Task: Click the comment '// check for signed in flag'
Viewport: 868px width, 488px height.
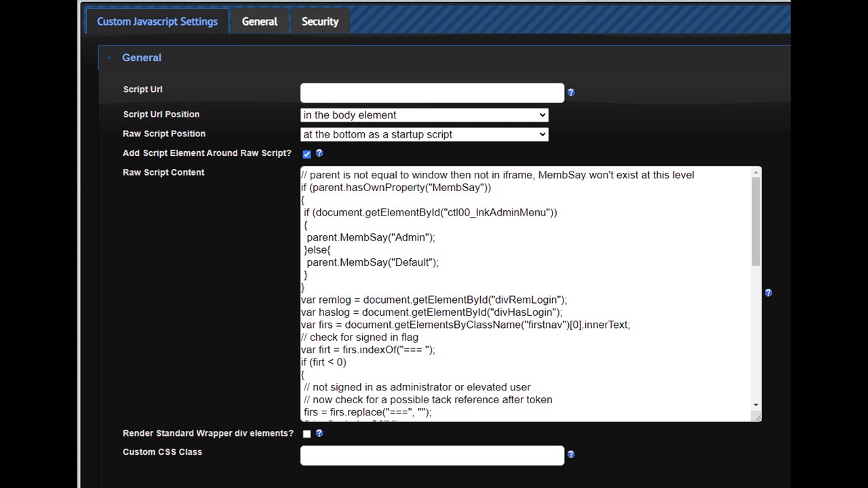Action: [x=359, y=338]
